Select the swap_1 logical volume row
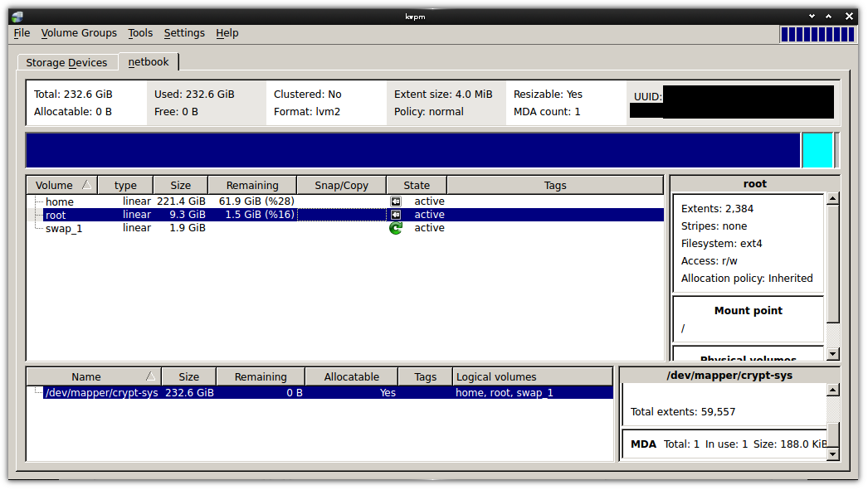868x490 pixels. point(64,227)
